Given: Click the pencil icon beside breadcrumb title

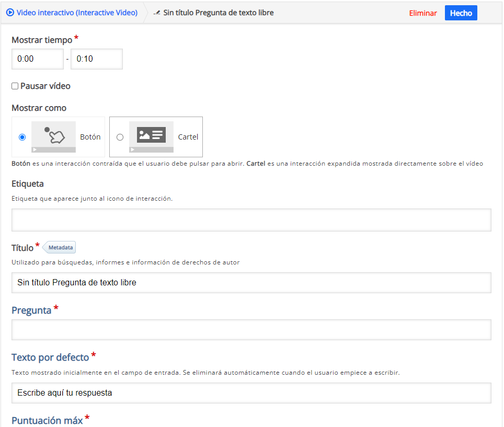Looking at the screenshot, I should (x=157, y=13).
